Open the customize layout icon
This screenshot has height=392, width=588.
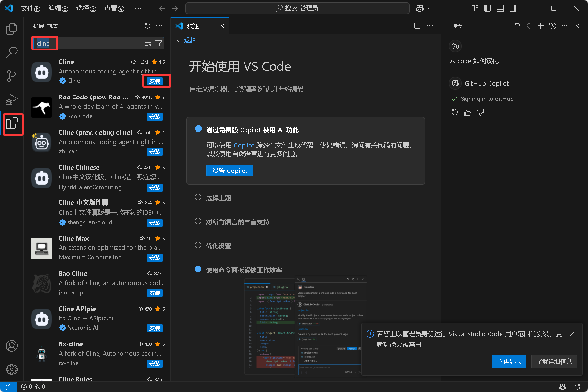pyautogui.click(x=475, y=8)
